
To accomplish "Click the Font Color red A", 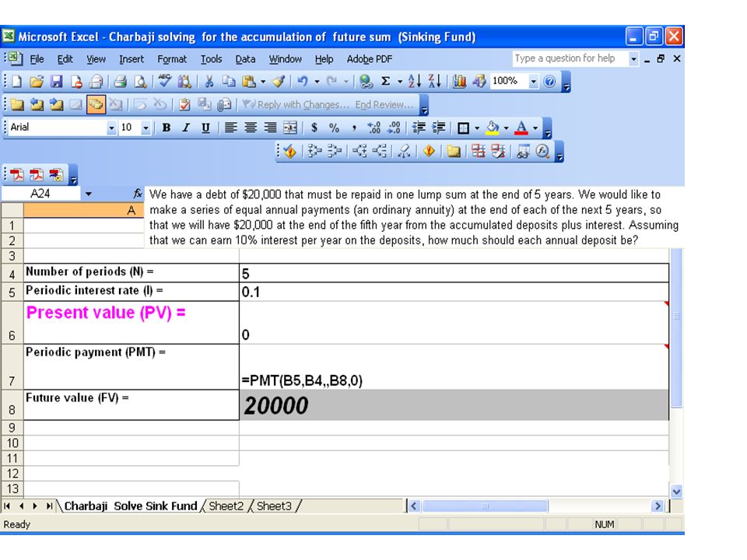I will pyautogui.click(x=521, y=128).
